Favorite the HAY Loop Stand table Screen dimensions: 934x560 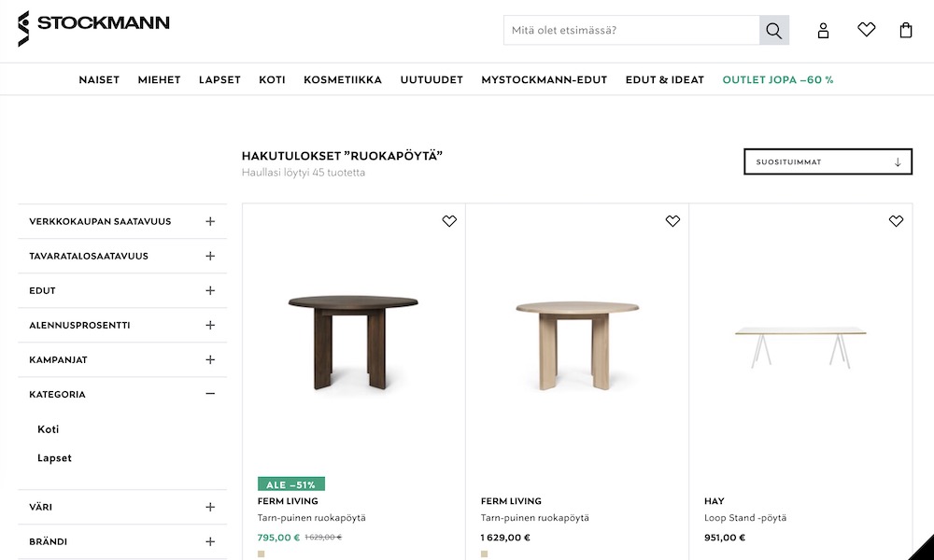tap(896, 221)
